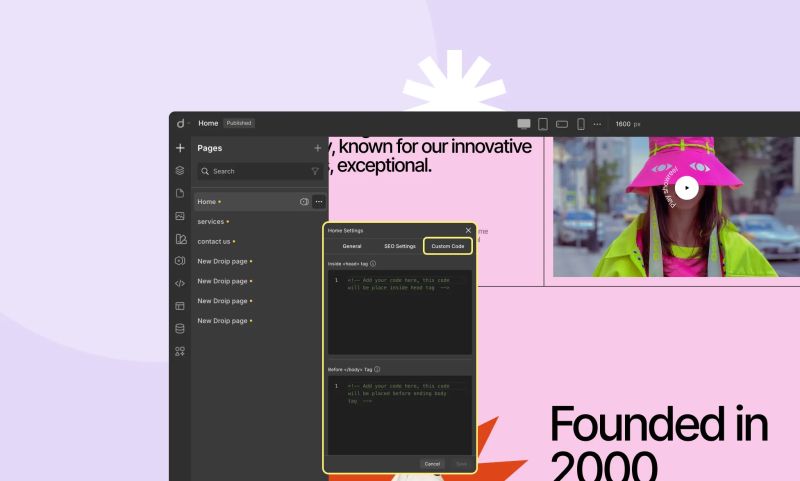The image size is (800, 481).
Task: Click the Search field in Pages panel
Action: point(260,171)
